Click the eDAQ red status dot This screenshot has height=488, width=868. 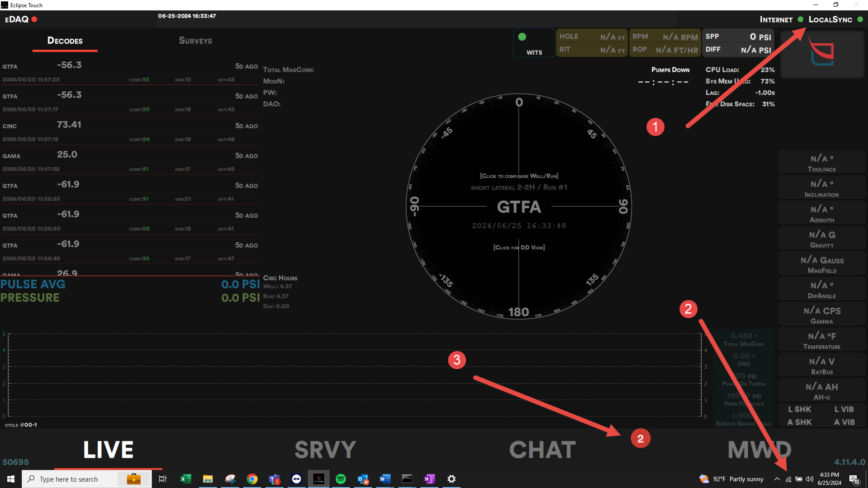coord(34,19)
